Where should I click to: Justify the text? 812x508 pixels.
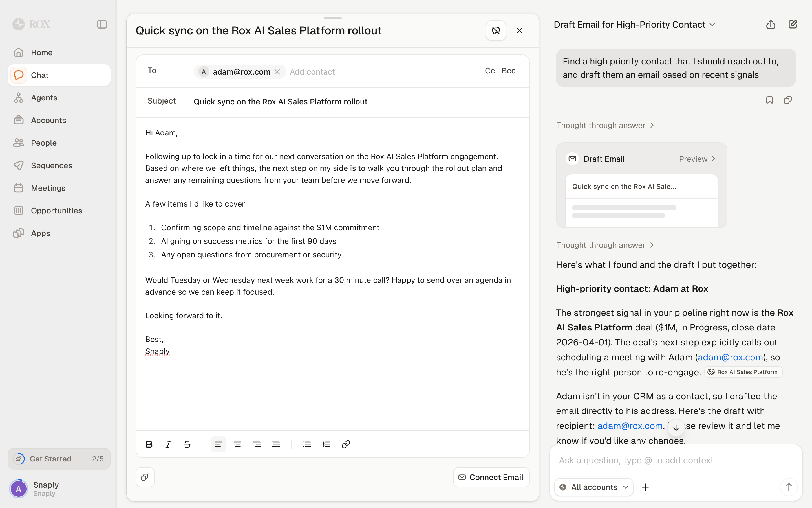click(x=276, y=444)
